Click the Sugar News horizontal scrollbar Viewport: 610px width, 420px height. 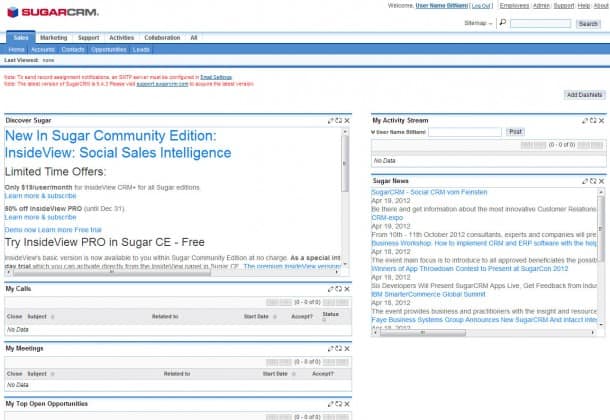point(485,333)
